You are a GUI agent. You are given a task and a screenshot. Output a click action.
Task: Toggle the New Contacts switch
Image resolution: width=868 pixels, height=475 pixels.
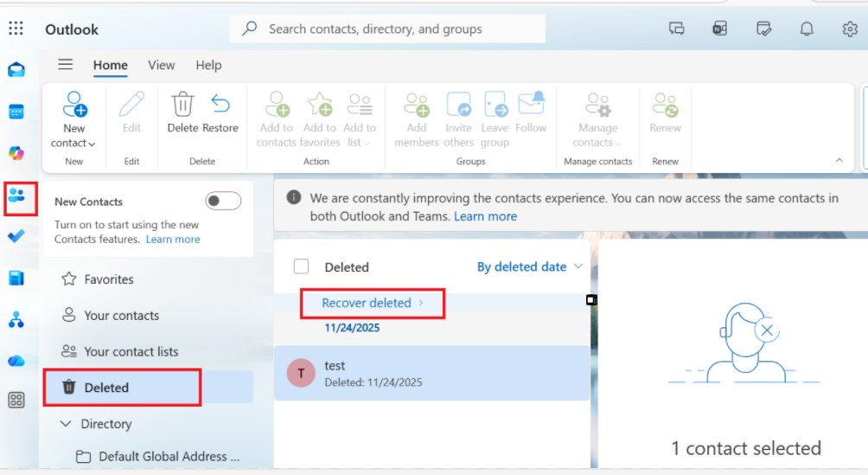[223, 201]
